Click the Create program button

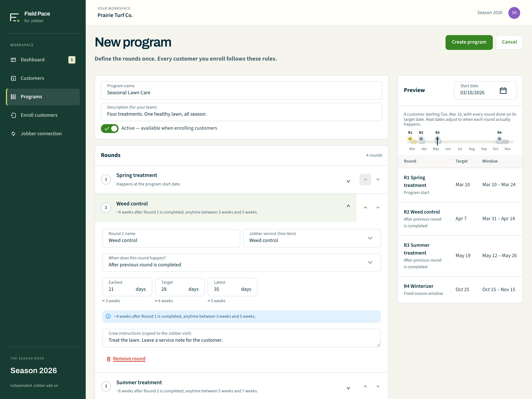tap(469, 42)
